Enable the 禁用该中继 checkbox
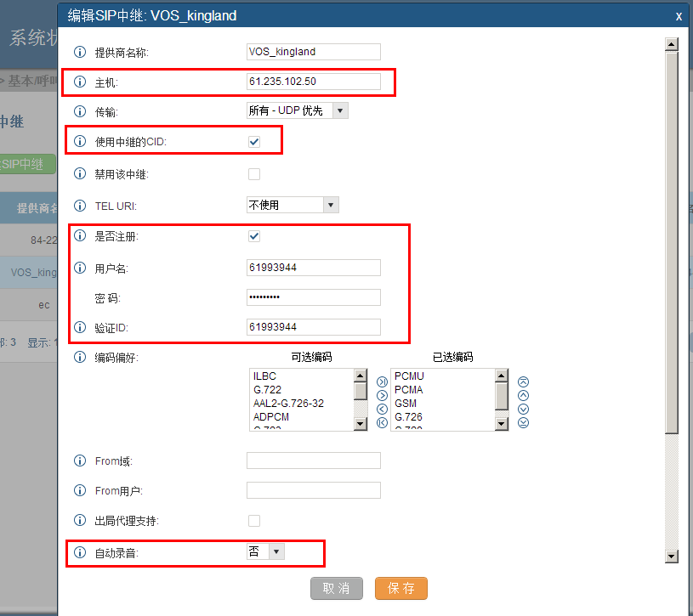This screenshot has width=693, height=616. [254, 174]
